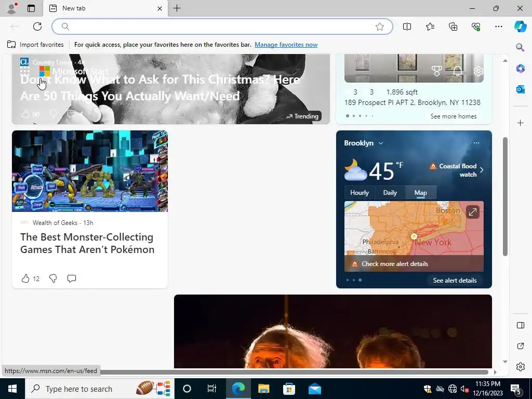The height and width of the screenshot is (399, 532).
Task: Expand Brooklyn location dropdown
Action: pos(381,143)
